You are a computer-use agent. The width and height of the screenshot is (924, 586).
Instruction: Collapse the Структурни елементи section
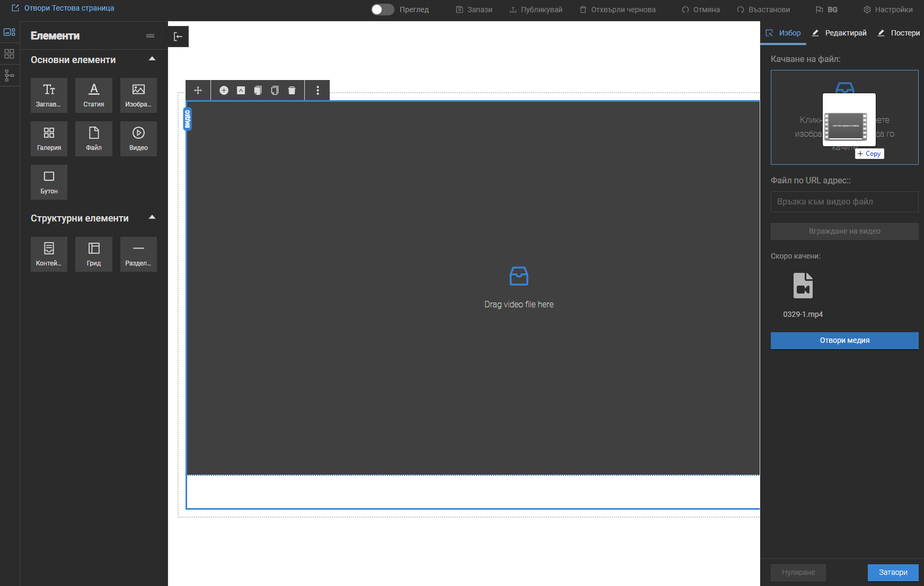pos(152,218)
